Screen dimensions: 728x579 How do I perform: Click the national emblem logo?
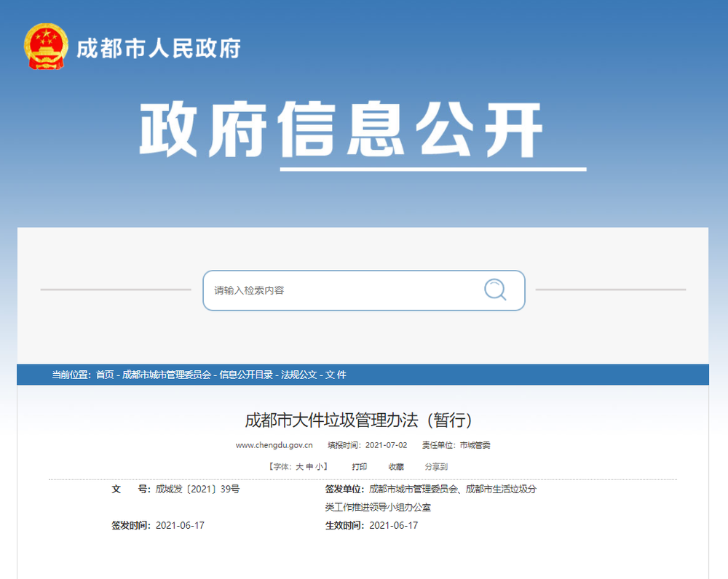(45, 47)
